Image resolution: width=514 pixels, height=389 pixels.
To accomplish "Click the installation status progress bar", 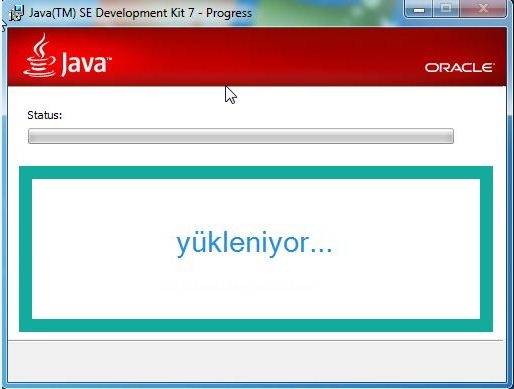I will pos(241,136).
